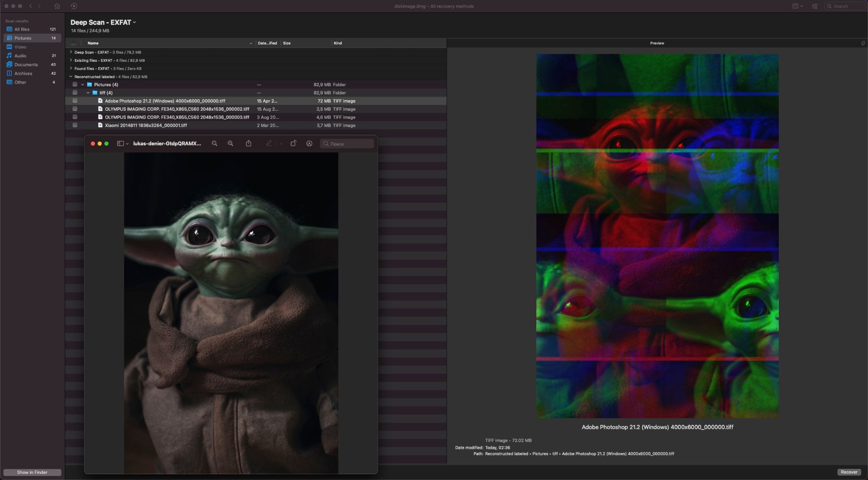Screen dimensions: 868x480
Task: Click the Recover button
Action: tap(849, 472)
